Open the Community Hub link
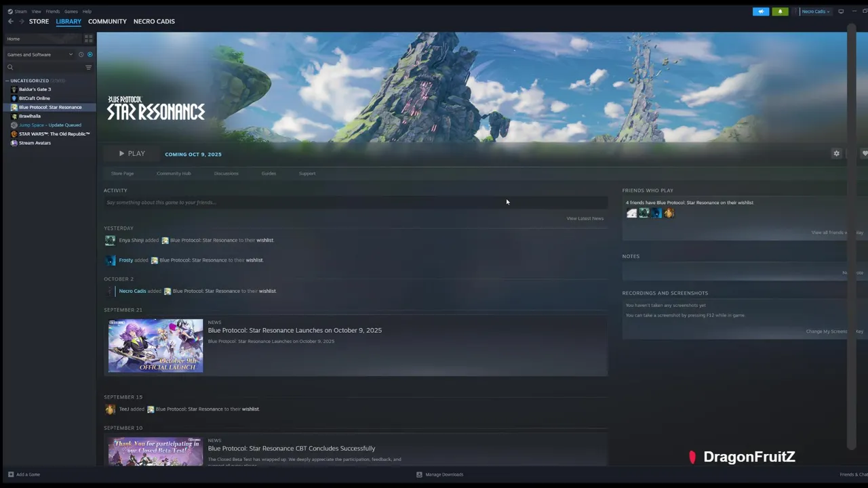Image resolution: width=868 pixels, height=488 pixels. click(x=174, y=174)
